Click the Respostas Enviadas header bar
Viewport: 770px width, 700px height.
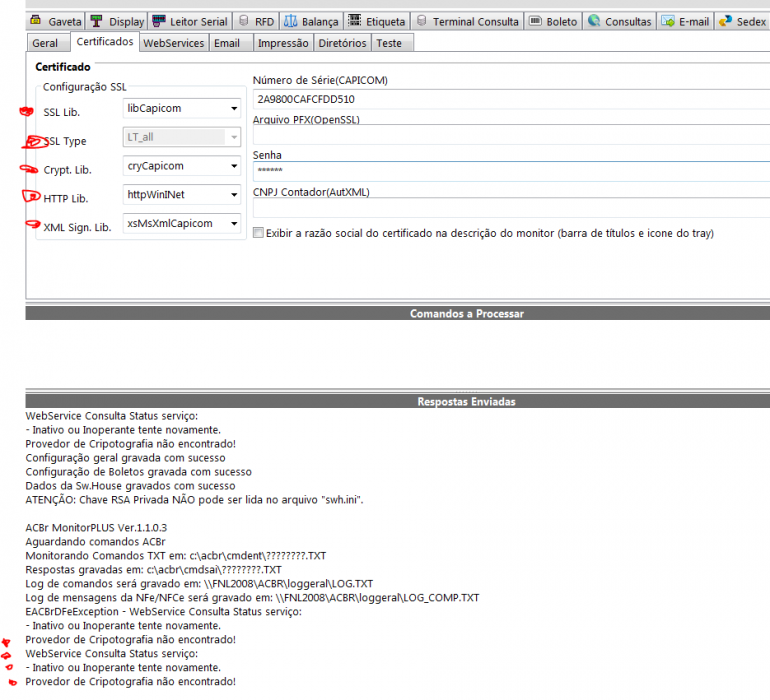[398, 401]
